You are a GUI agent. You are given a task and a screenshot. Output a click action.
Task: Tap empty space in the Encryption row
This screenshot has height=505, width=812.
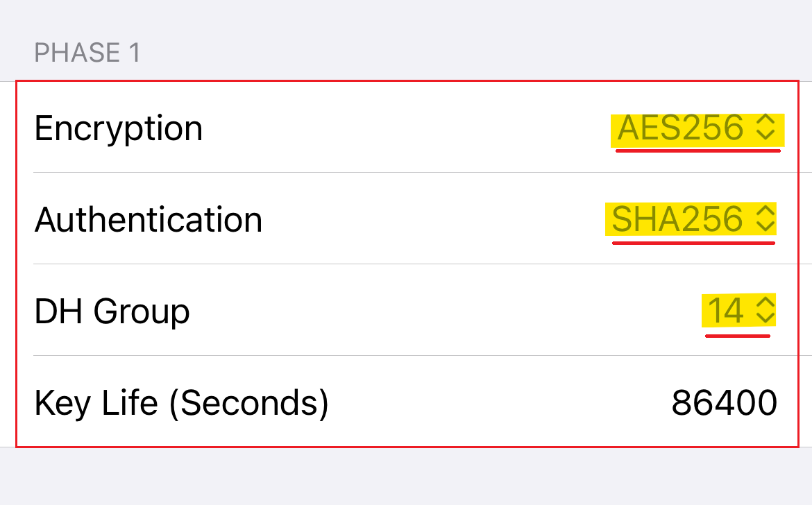(403, 128)
